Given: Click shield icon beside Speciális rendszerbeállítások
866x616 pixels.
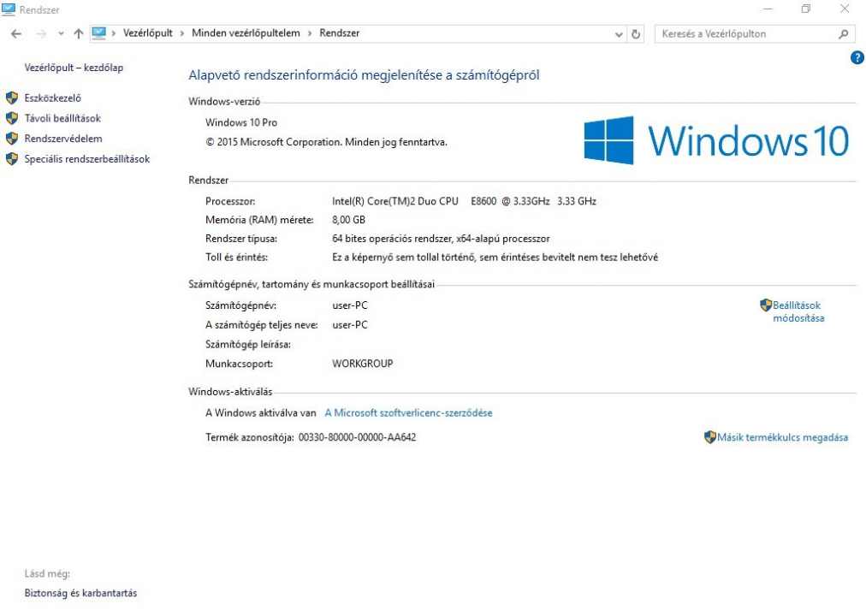Looking at the screenshot, I should click(12, 159).
